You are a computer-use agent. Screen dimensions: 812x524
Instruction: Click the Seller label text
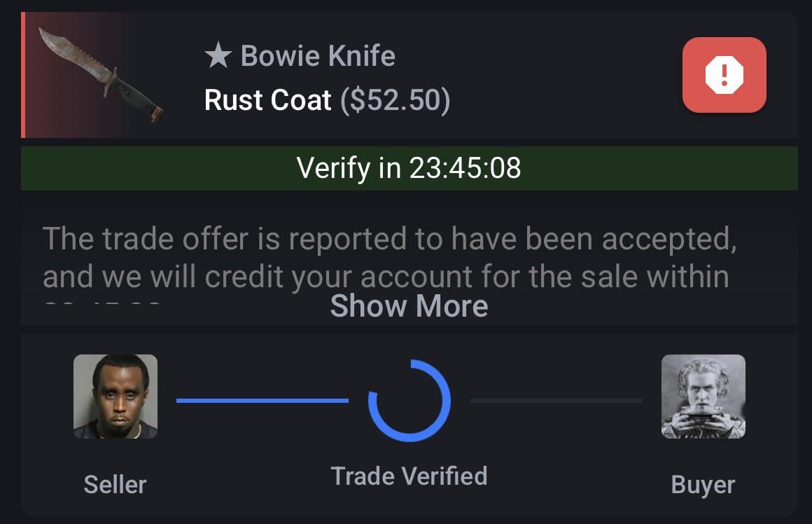tap(115, 484)
